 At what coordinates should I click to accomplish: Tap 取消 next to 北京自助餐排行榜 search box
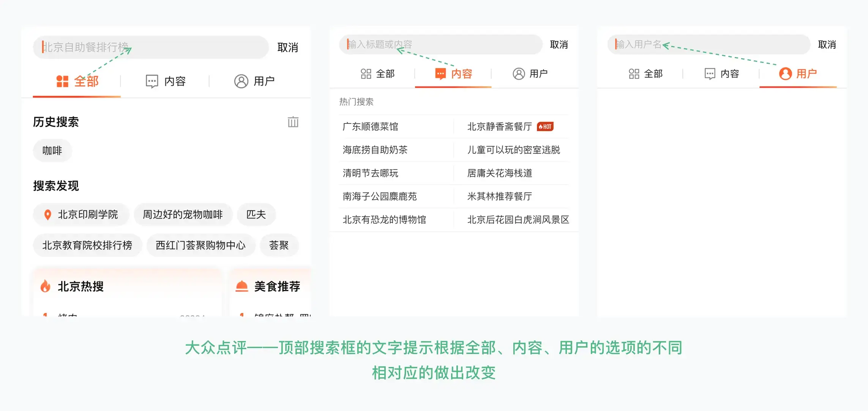(x=287, y=47)
